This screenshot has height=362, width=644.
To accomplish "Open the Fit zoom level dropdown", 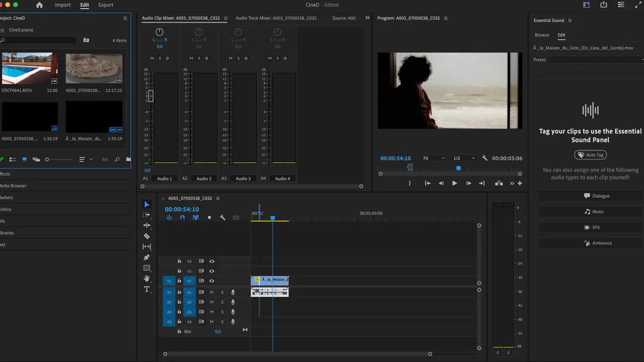I will coord(434,158).
